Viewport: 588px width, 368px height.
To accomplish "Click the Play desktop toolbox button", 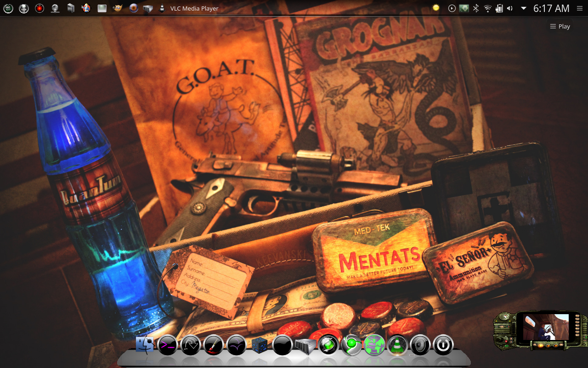I will pos(560,26).
